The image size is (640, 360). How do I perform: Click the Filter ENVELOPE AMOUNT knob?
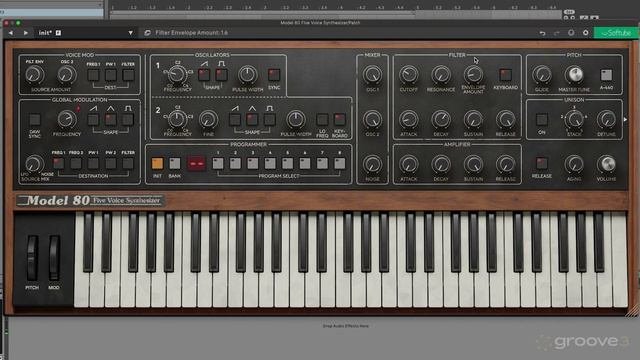pos(473,75)
